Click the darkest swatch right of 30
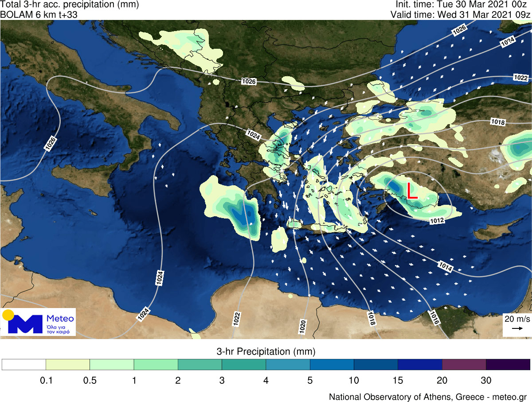532x402 pixels. click(508, 364)
